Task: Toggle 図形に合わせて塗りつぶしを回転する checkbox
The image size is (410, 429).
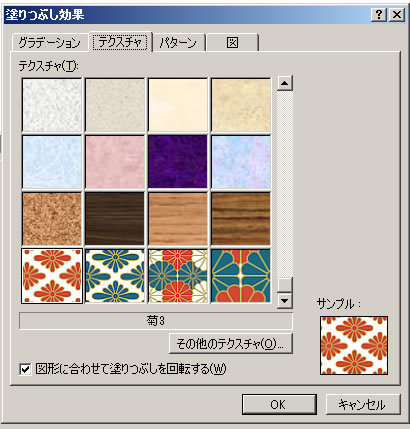Action: point(25,369)
